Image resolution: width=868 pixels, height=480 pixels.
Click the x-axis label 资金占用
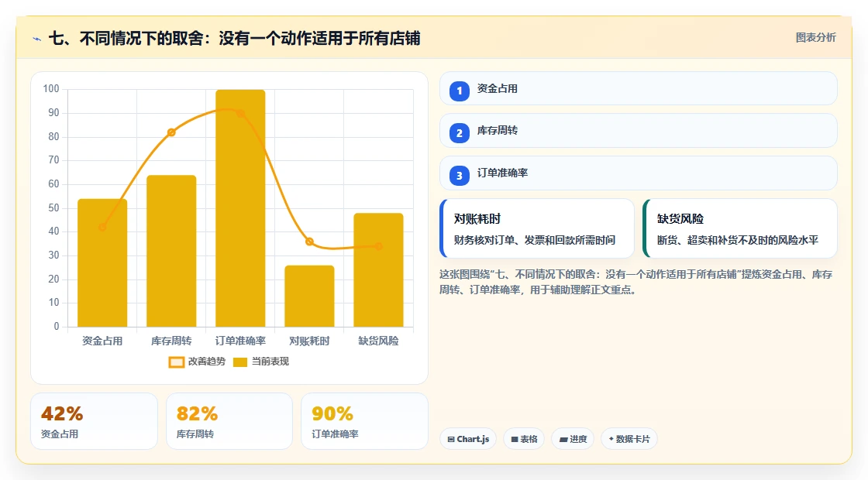pos(102,341)
